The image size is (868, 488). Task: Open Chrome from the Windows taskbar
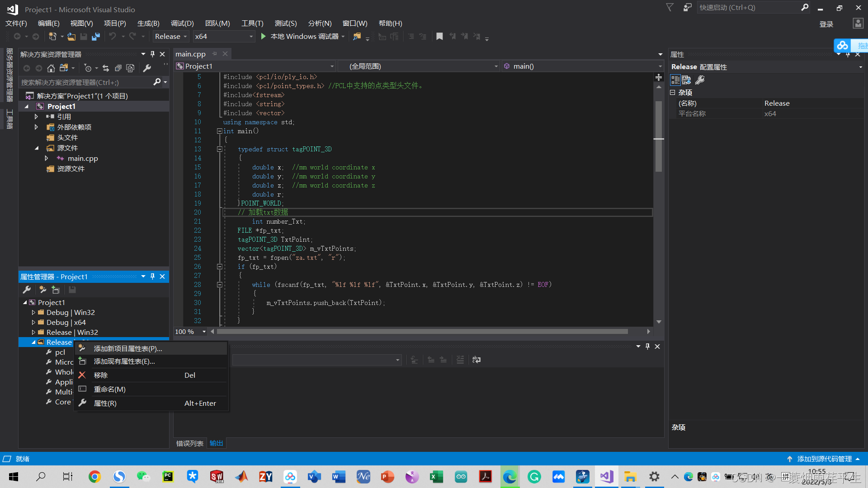(x=94, y=477)
